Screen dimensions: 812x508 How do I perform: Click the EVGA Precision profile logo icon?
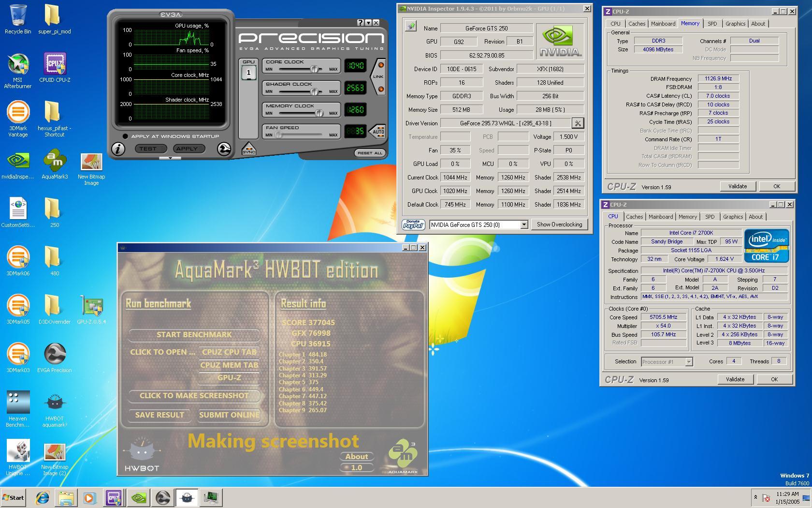(224, 149)
